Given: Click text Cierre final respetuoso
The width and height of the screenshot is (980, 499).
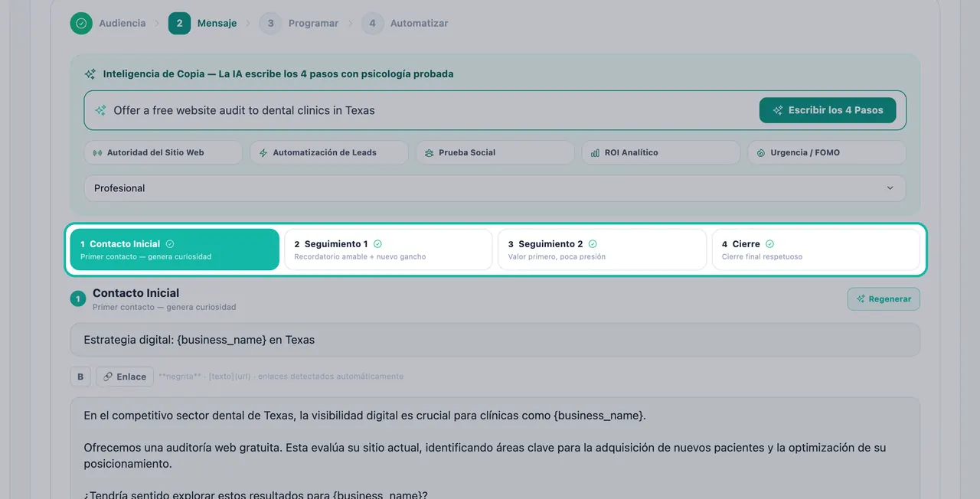Looking at the screenshot, I should coord(762,256).
